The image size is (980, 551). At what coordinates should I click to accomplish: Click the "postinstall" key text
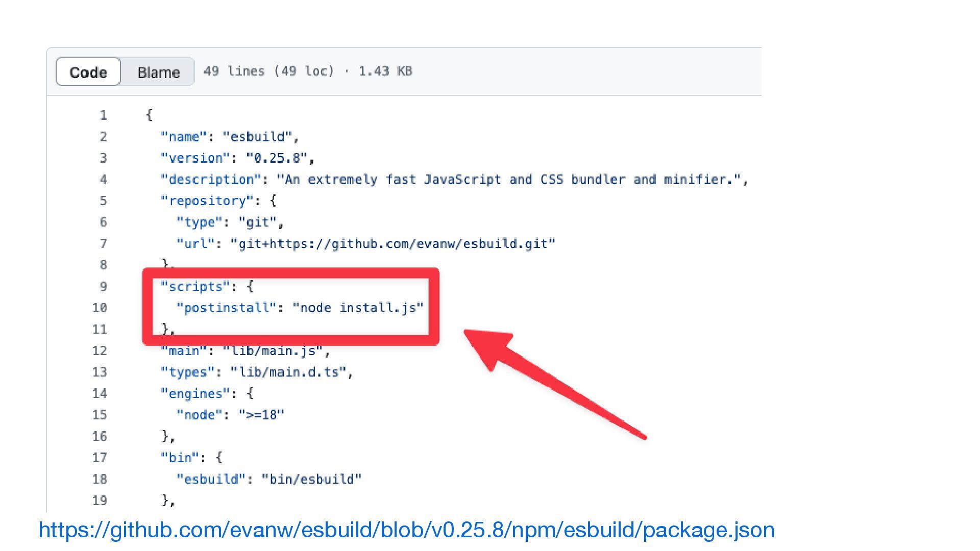point(226,308)
